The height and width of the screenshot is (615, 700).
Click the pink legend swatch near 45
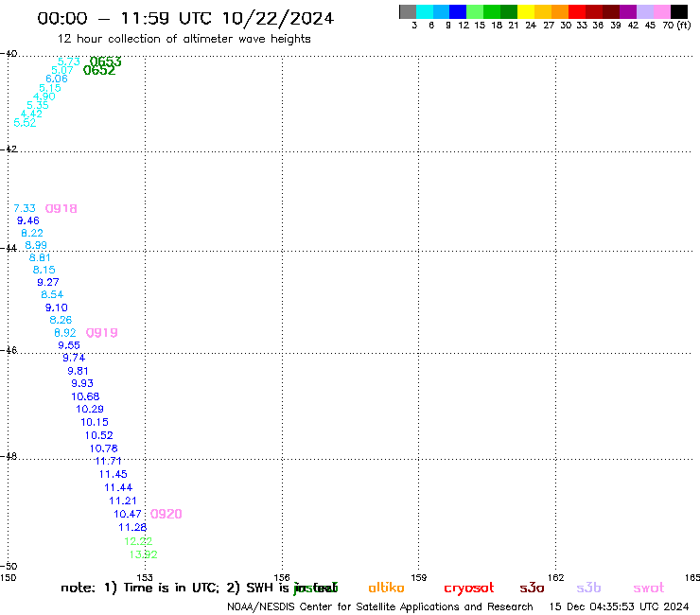(661, 11)
